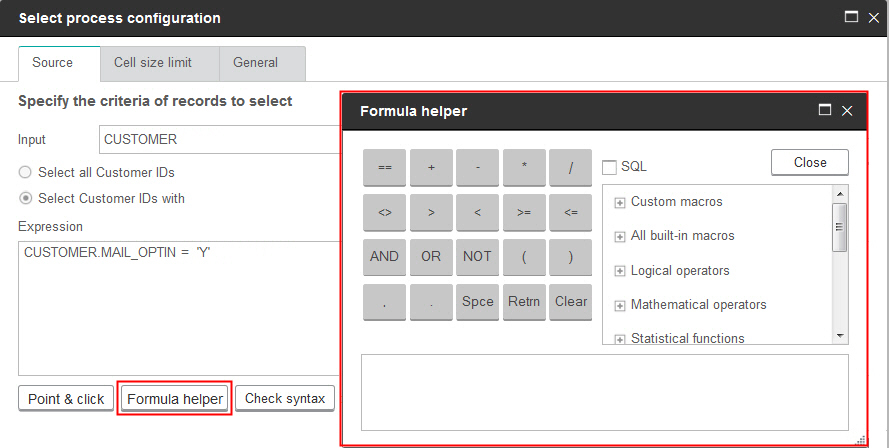This screenshot has width=889, height=448.
Task: Insert the NOT operator
Action: point(478,256)
